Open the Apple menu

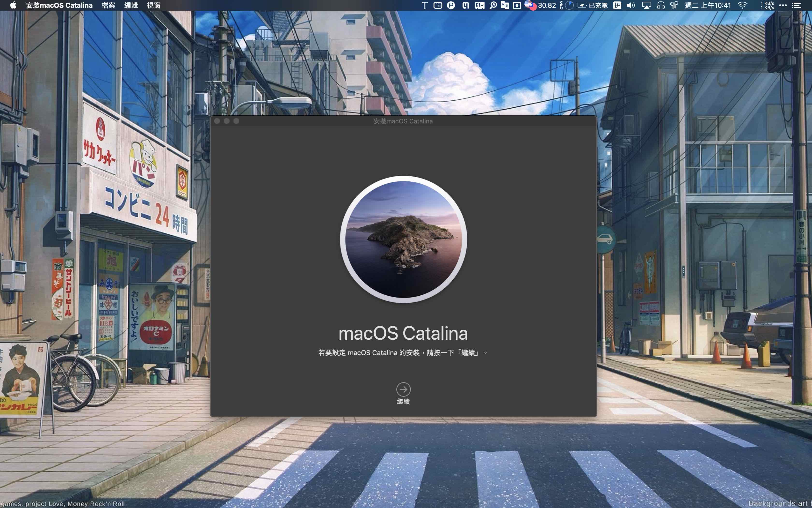(13, 5)
